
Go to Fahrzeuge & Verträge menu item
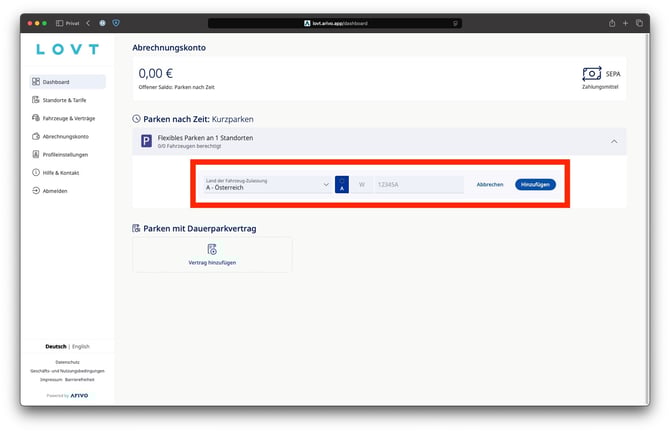coord(68,118)
